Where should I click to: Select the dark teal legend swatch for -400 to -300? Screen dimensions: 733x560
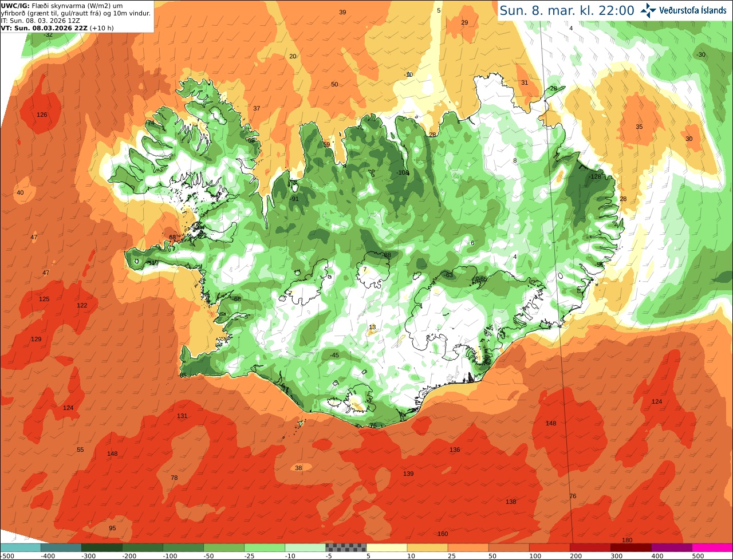tap(61, 547)
